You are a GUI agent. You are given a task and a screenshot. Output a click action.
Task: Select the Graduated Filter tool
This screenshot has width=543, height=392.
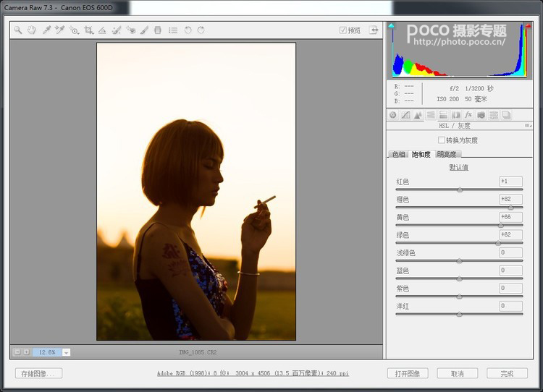pos(158,30)
